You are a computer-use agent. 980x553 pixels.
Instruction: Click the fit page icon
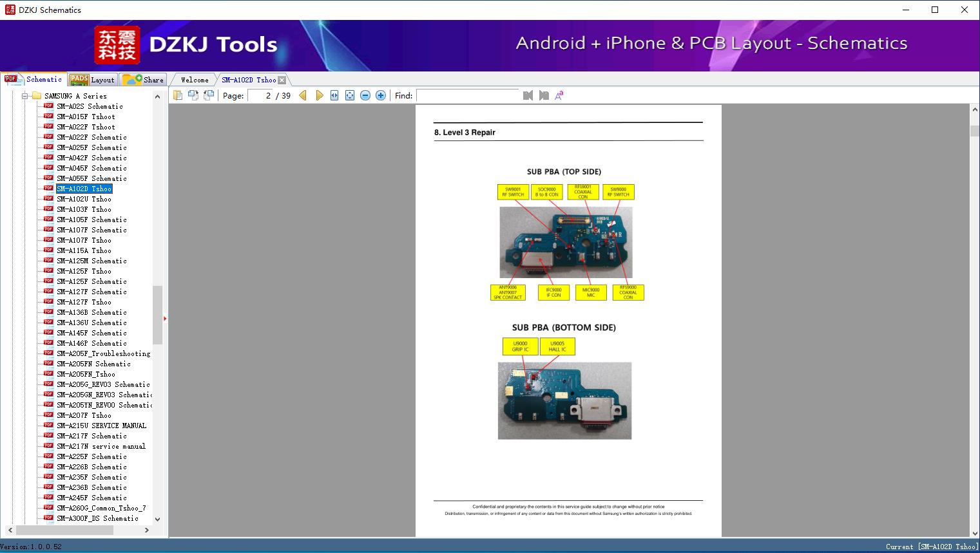(350, 95)
